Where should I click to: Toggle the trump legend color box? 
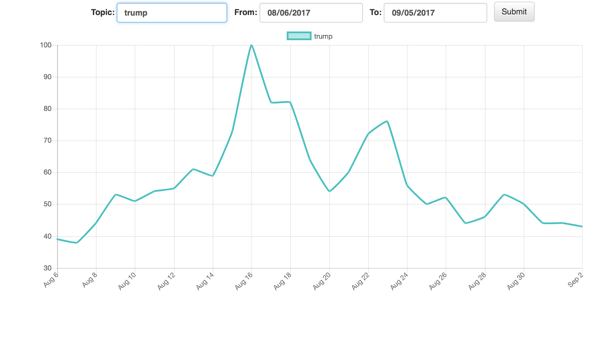[x=299, y=36]
